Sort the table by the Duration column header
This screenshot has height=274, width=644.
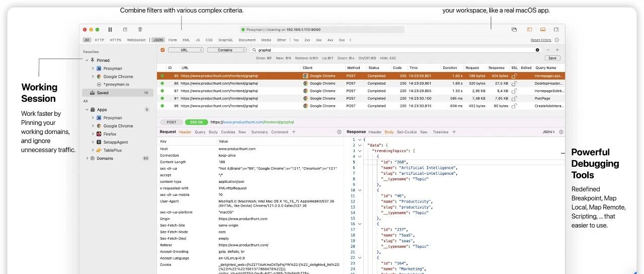(450, 67)
